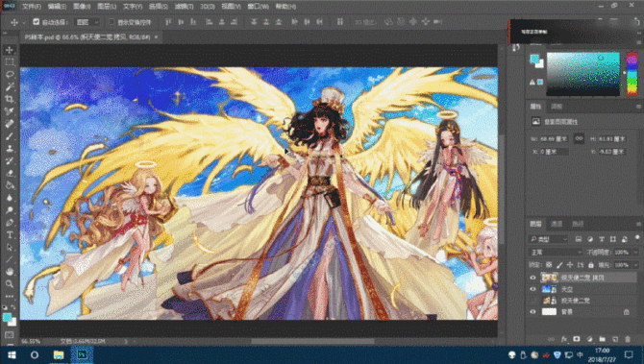Image resolution: width=644 pixels, height=364 pixels.
Task: Click the 背景 layer thumbnail
Action: [549, 312]
